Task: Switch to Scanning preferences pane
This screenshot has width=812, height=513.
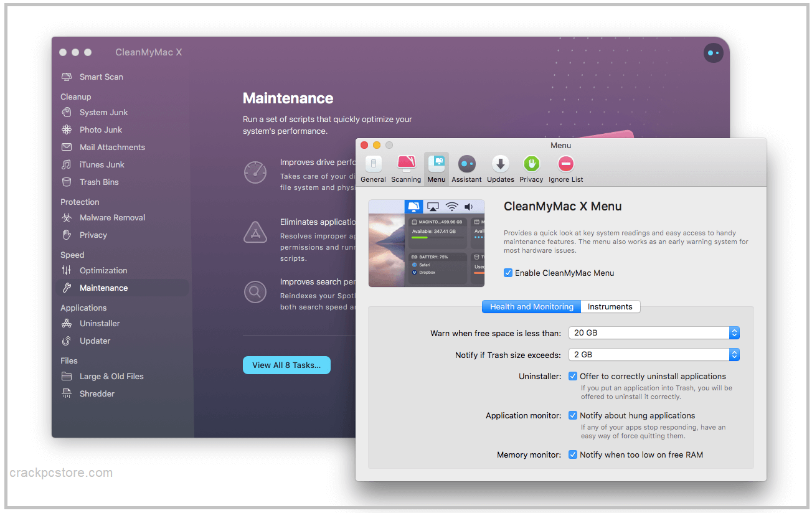Action: (406, 169)
